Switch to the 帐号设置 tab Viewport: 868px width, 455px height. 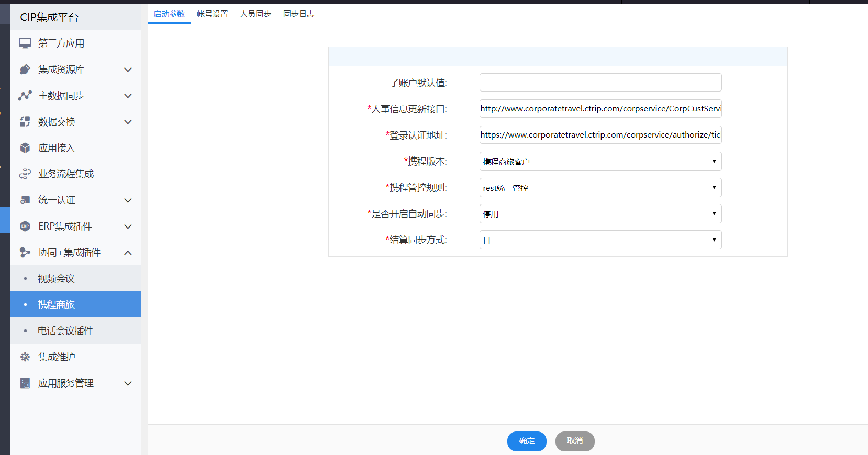pyautogui.click(x=213, y=14)
